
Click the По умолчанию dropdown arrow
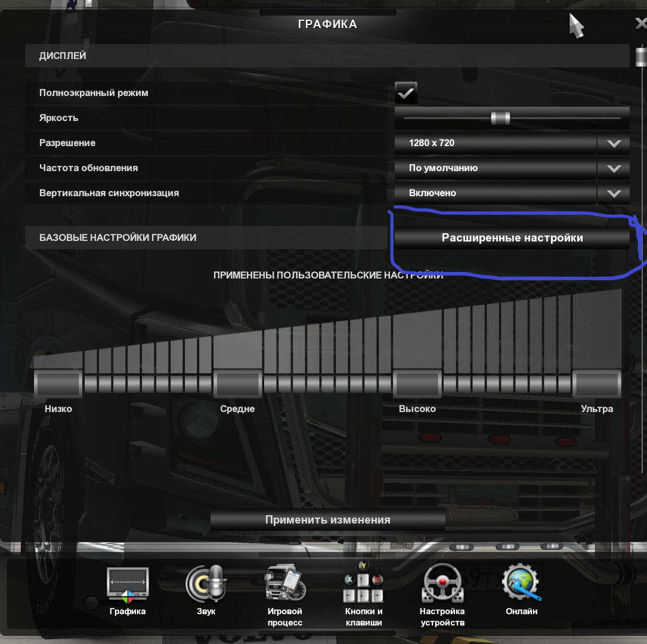tap(614, 169)
